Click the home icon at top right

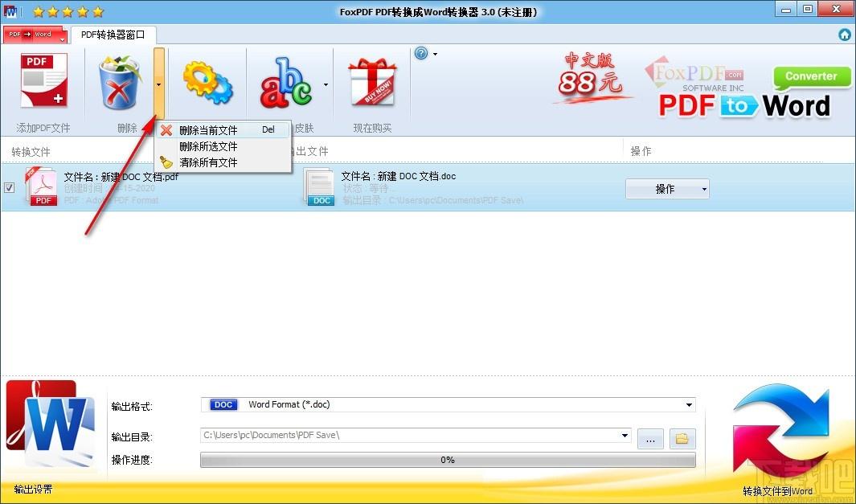pos(845,35)
